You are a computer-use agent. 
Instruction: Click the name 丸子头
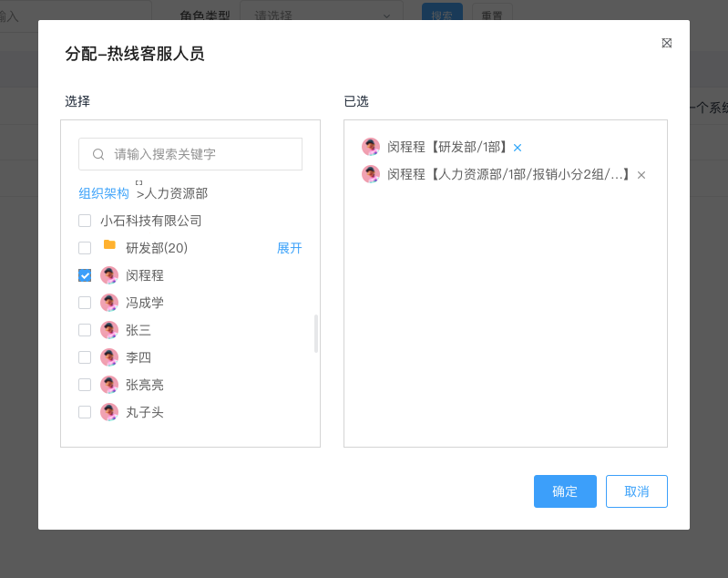(x=144, y=412)
